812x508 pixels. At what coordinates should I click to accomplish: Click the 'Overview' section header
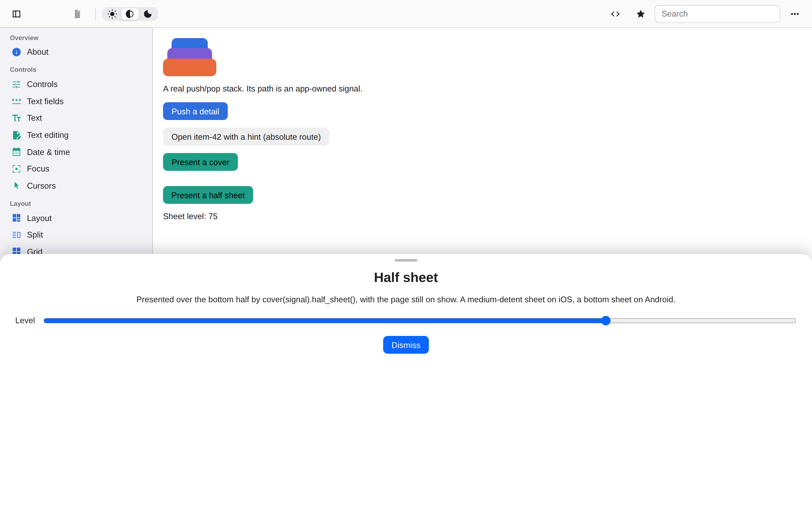pyautogui.click(x=24, y=38)
